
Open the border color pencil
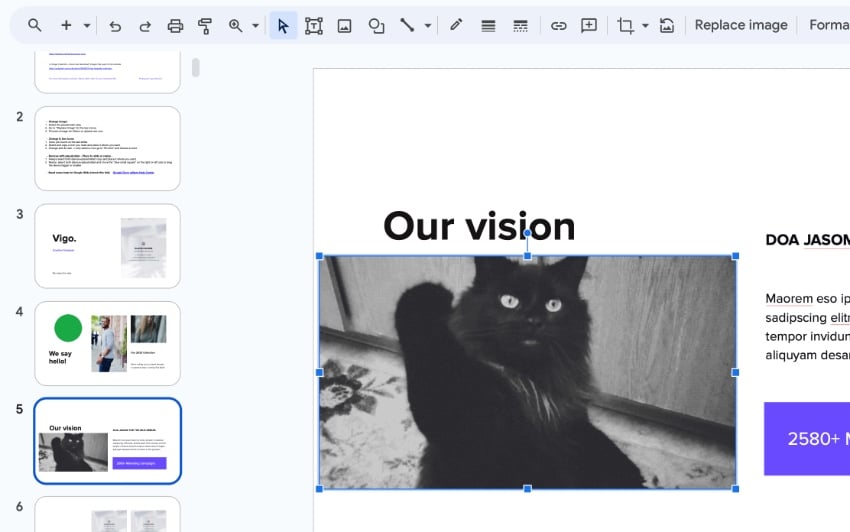point(456,25)
